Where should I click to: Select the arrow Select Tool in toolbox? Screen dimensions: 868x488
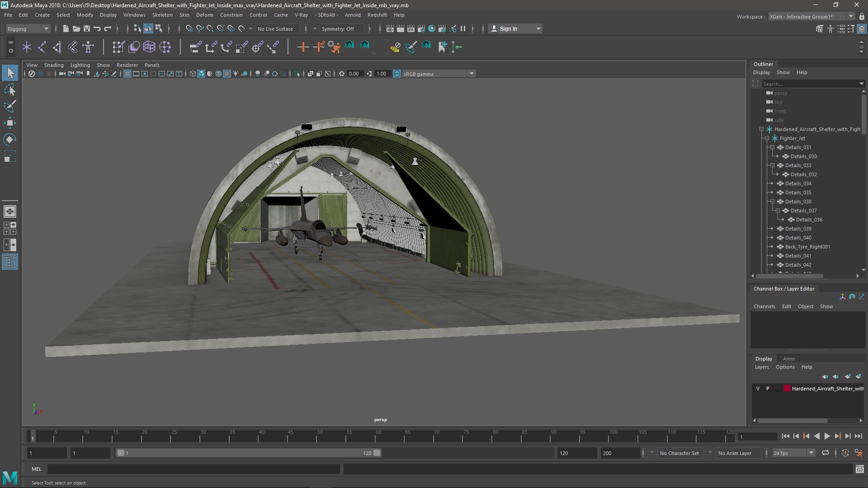[x=10, y=73]
